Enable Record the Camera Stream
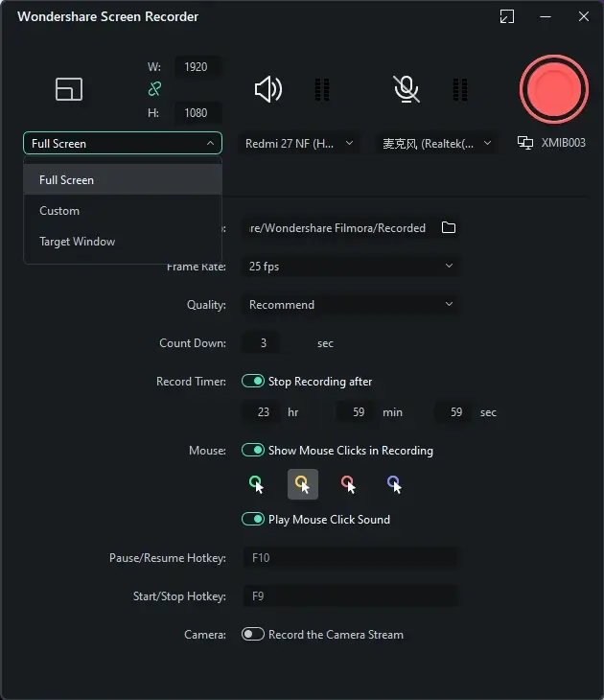This screenshot has height=700, width=604. pos(253,634)
